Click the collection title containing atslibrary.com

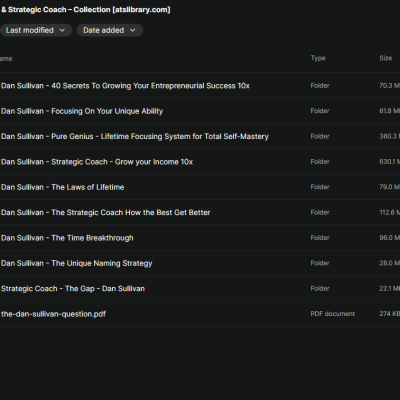85,10
